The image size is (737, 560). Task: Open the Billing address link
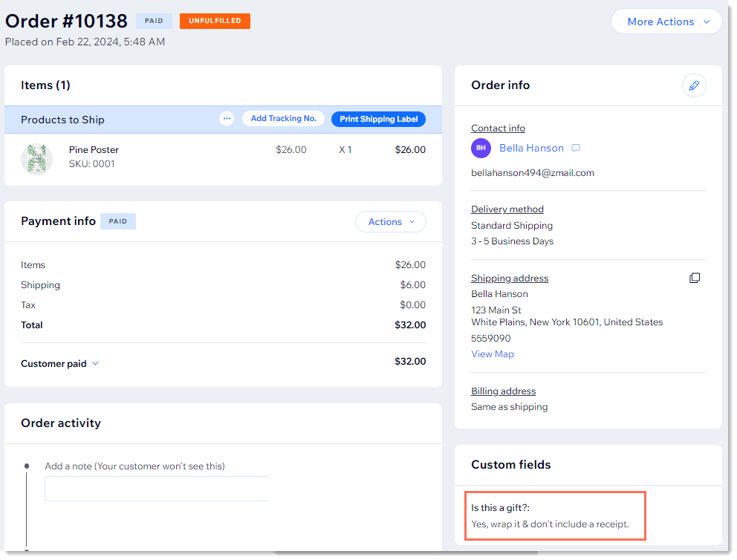point(503,391)
